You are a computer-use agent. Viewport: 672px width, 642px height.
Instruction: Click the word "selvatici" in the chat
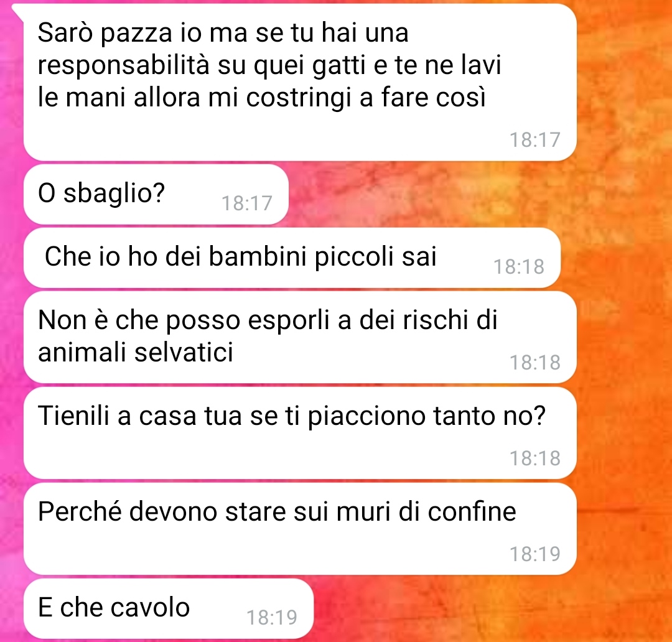coord(184,352)
